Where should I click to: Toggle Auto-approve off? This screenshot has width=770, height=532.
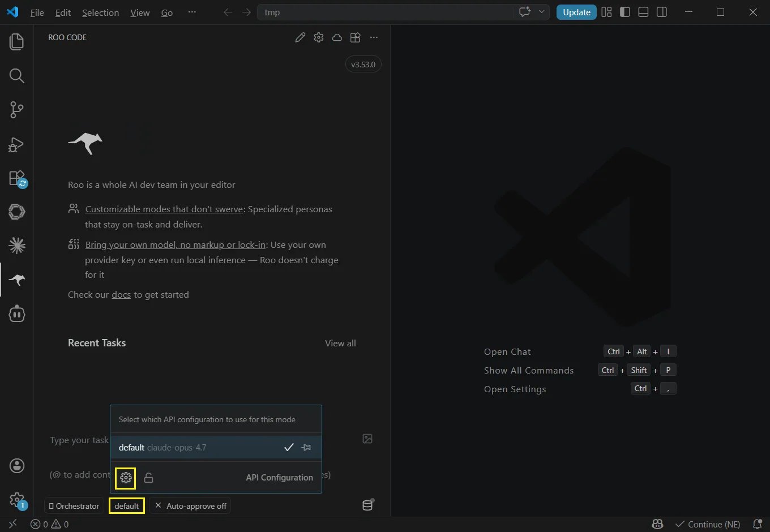tap(191, 506)
